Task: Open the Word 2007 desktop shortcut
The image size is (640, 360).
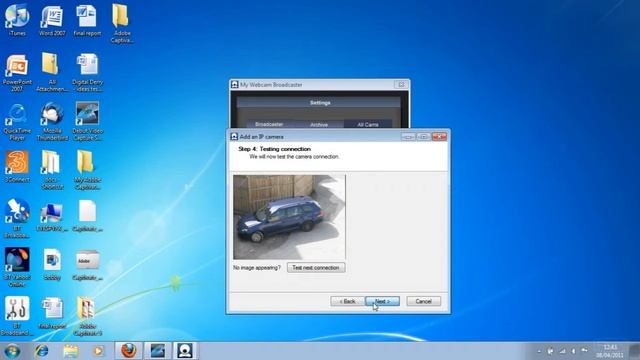Action: [52, 20]
